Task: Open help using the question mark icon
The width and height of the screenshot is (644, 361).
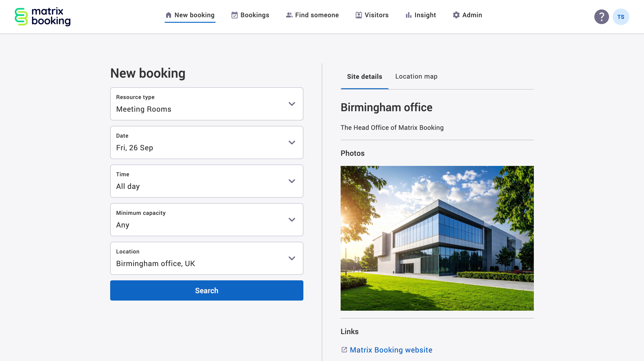Action: pyautogui.click(x=601, y=17)
